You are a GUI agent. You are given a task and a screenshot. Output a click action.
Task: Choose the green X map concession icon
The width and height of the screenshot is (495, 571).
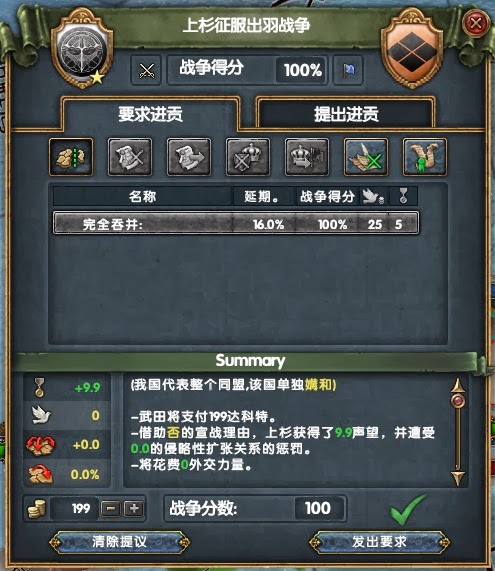[366, 157]
